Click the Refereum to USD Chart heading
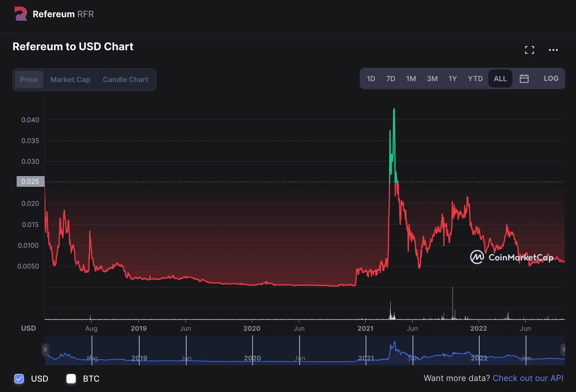 click(73, 46)
